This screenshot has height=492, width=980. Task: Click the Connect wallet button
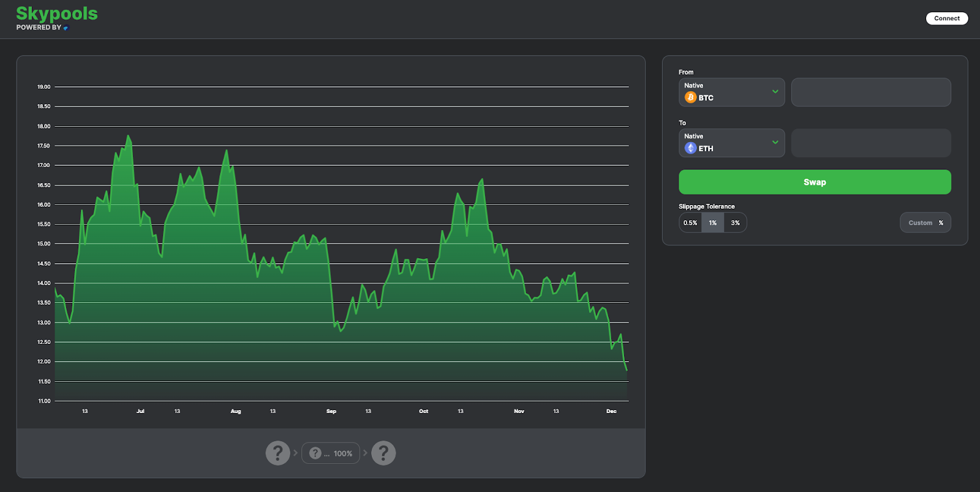tap(947, 18)
